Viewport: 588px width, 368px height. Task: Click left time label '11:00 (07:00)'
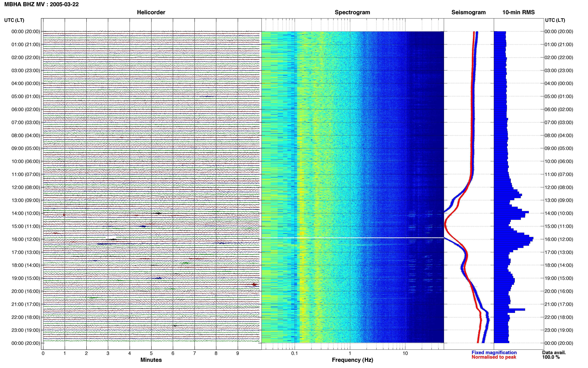[26, 174]
